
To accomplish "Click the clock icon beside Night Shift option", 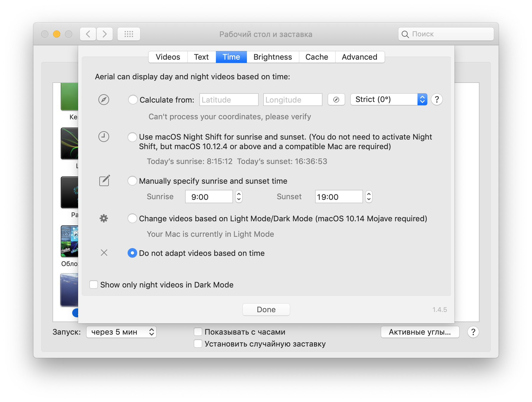I will 104,137.
